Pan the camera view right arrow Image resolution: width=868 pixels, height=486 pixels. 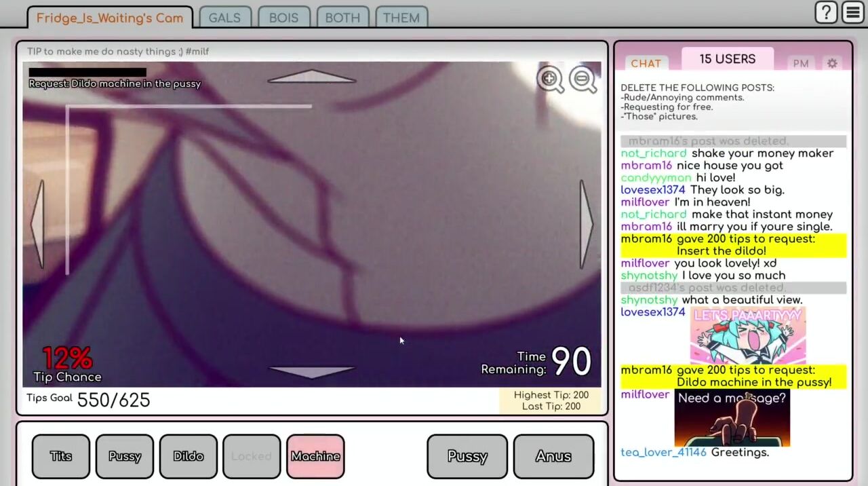point(586,224)
